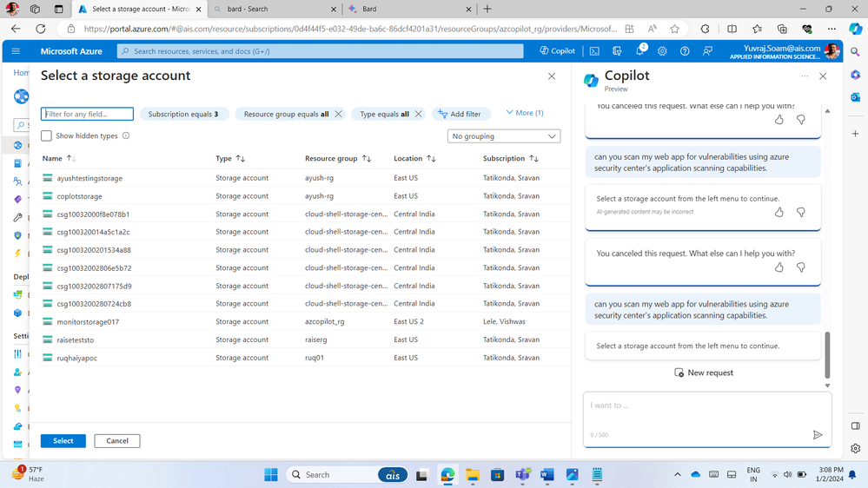Close the Copilot pane

(x=823, y=76)
